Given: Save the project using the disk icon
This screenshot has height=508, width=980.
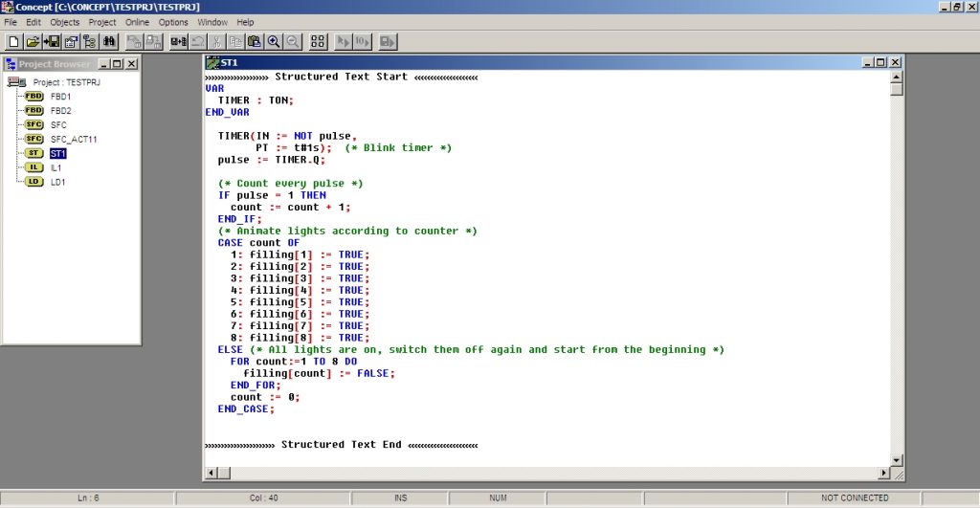Looking at the screenshot, I should coord(52,41).
